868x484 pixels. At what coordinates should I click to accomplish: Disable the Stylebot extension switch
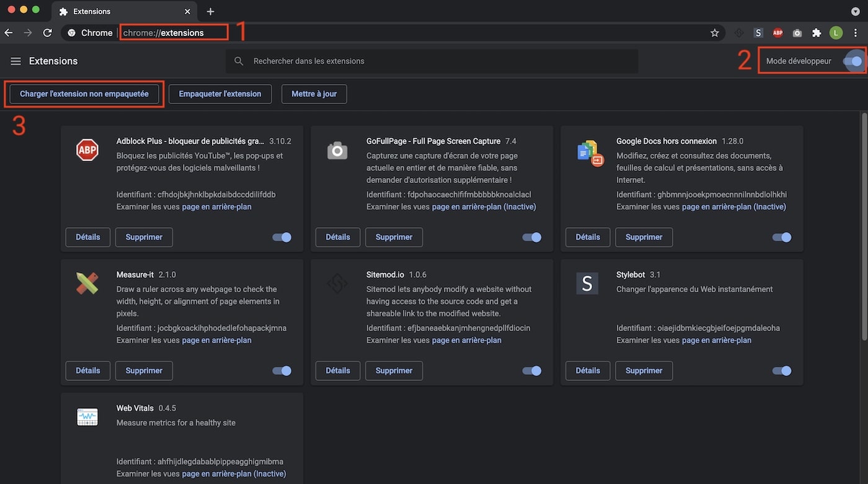[x=782, y=370]
